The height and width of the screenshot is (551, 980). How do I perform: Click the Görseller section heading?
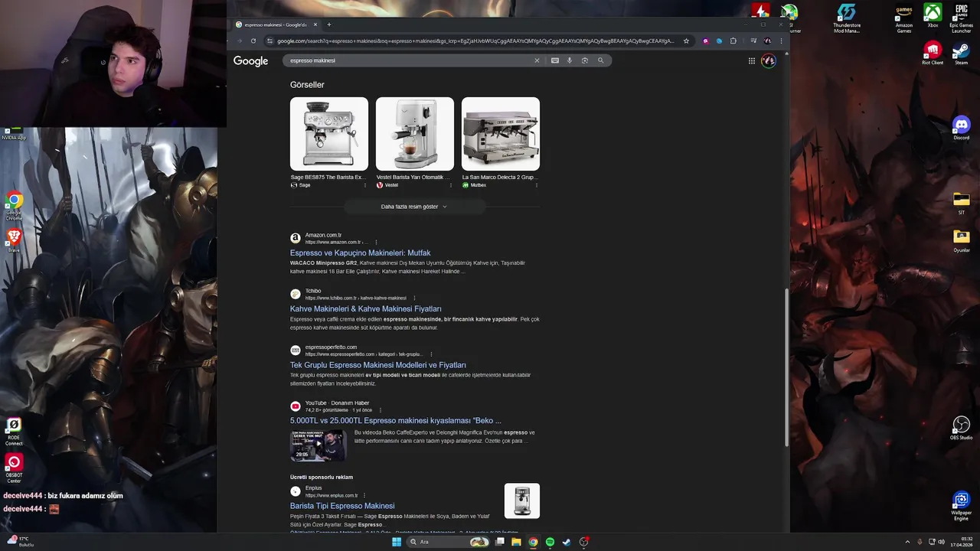307,85
